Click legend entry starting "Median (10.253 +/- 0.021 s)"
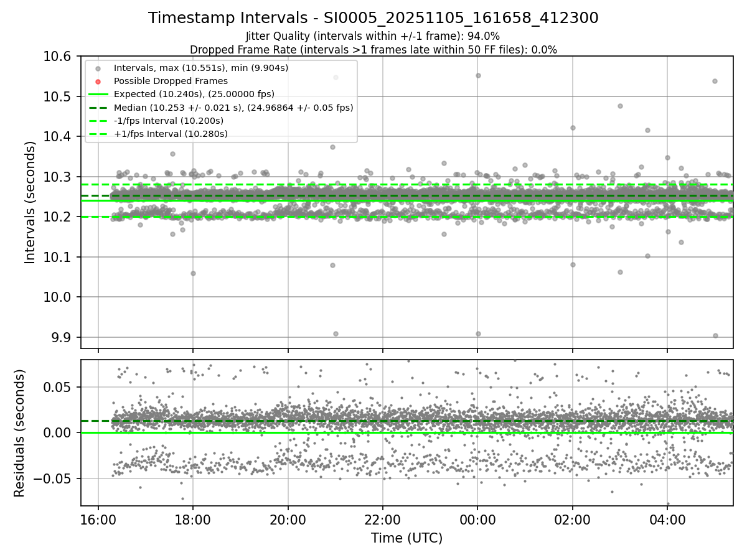Screen dimensions: 747x560 click(233, 108)
